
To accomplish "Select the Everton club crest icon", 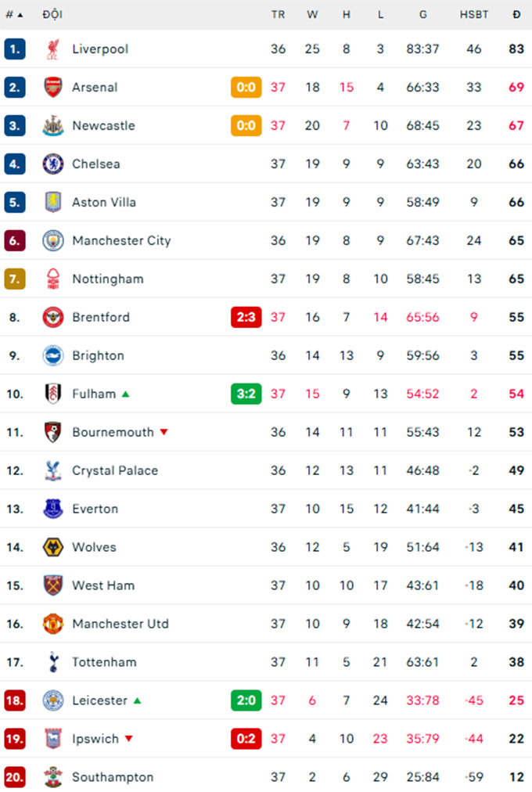I will coord(53,509).
